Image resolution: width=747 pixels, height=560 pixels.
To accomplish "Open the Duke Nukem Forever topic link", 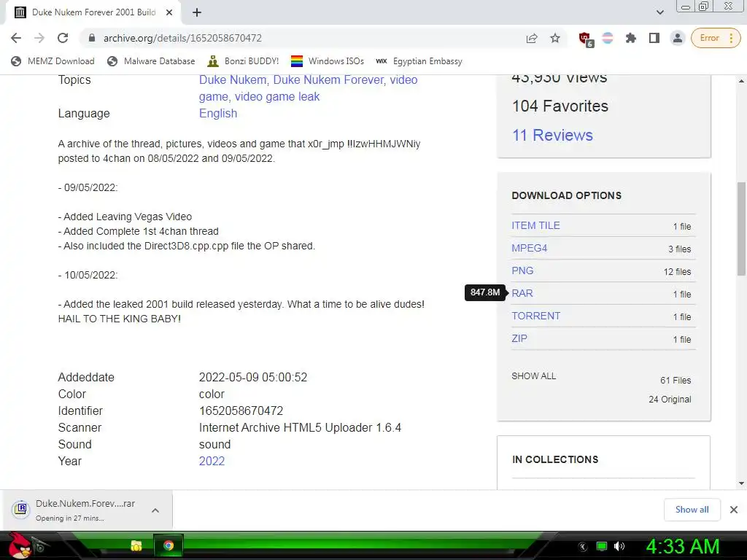I will pos(328,80).
